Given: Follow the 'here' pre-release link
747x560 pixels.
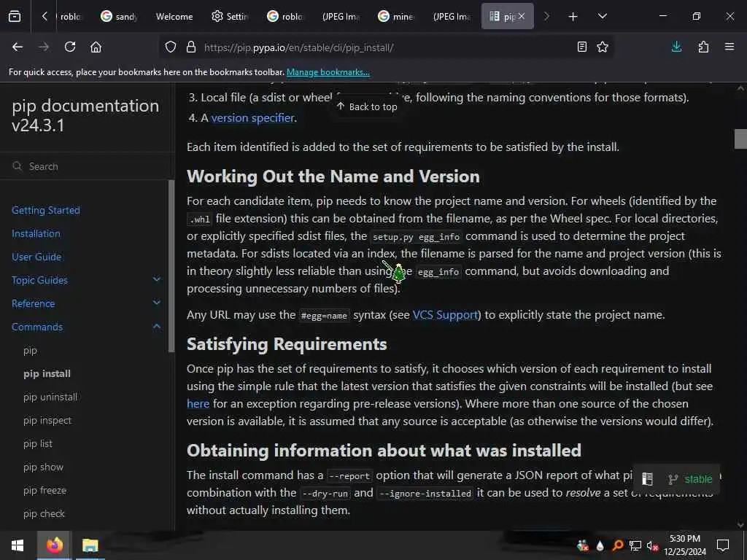Looking at the screenshot, I should (198, 403).
